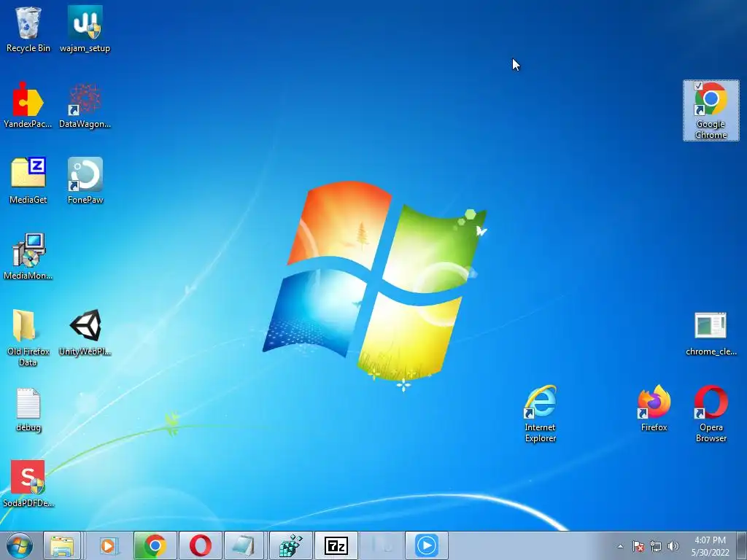The image size is (747, 560).
Task: Click the Google Chrome desktop shortcut image
Action: (x=711, y=99)
